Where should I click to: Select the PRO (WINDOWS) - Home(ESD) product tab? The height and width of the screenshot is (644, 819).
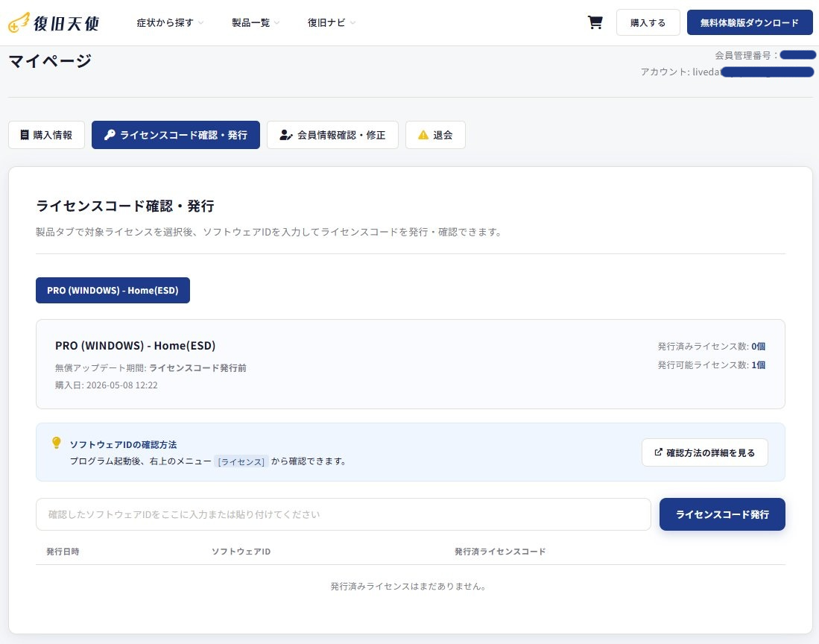pos(113,290)
